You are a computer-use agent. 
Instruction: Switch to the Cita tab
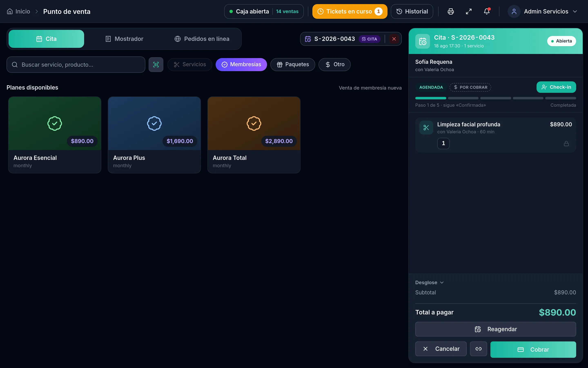click(46, 39)
